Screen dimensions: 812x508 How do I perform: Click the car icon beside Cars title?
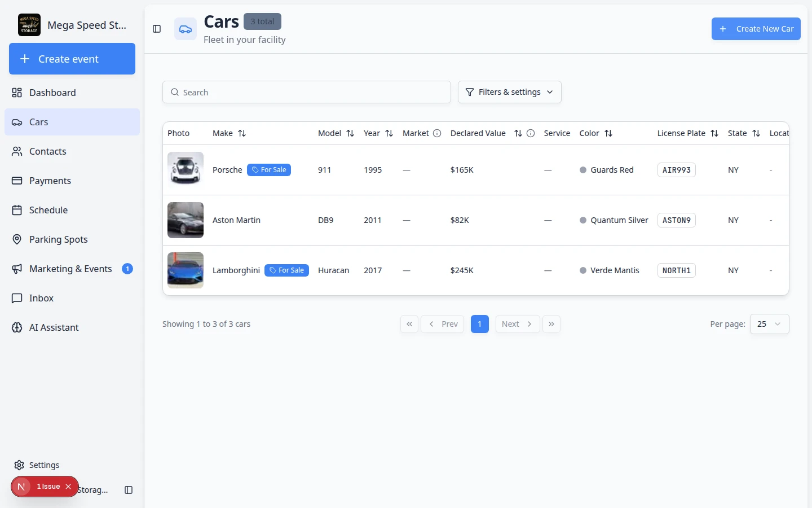pos(186,29)
